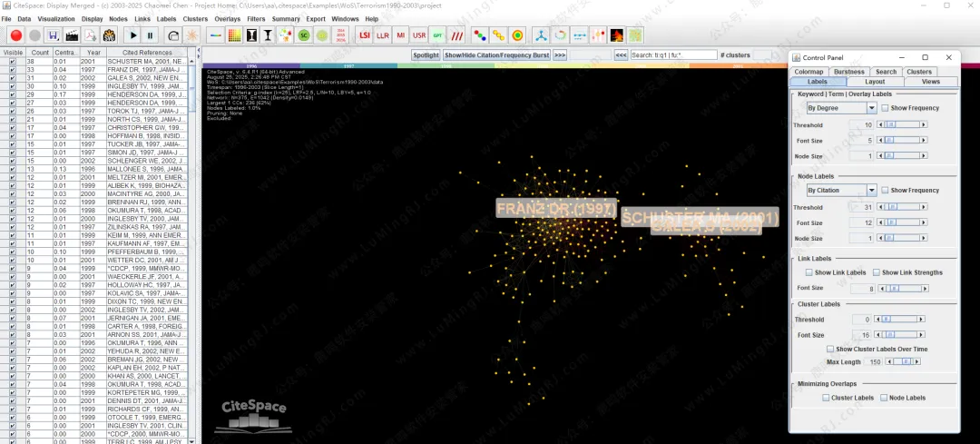Toggle visibility of SCHUSTER MA first row
The image size is (980, 444).
[12, 62]
